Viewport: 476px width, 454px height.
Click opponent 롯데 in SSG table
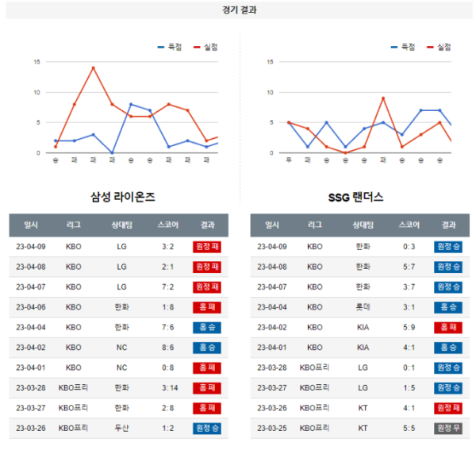click(x=363, y=307)
